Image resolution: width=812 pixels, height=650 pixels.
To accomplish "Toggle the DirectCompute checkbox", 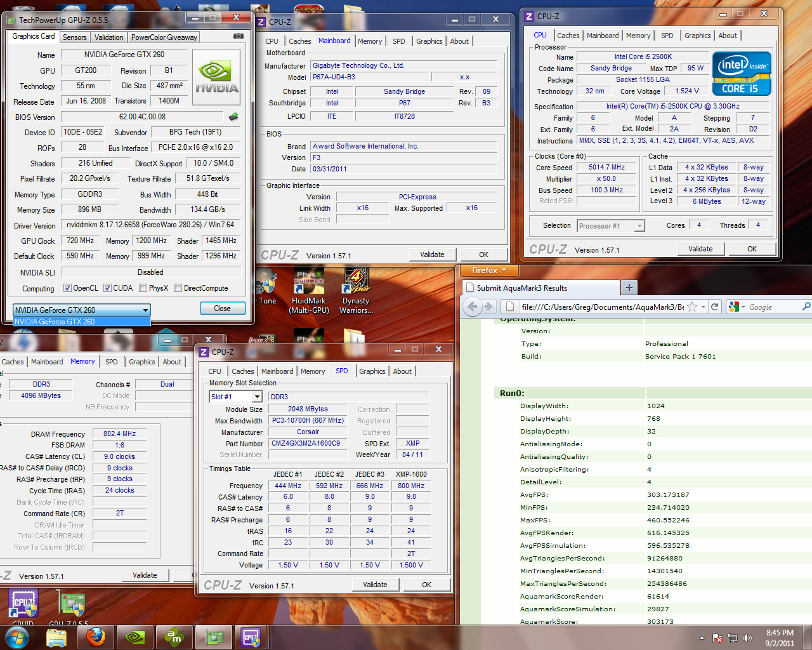I will (x=178, y=288).
